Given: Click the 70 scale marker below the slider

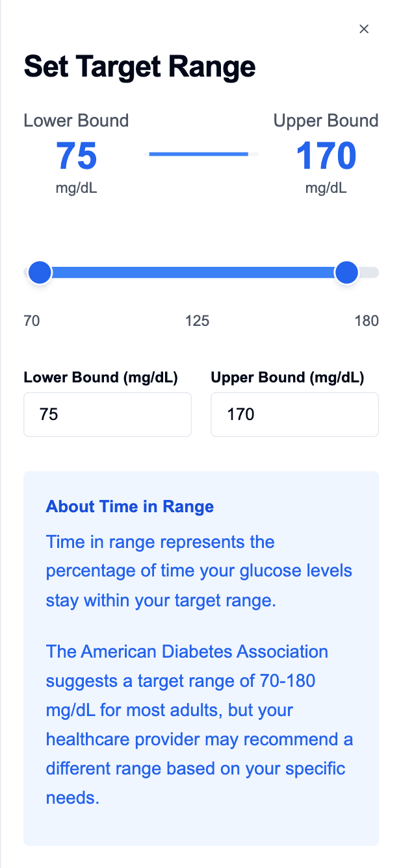Looking at the screenshot, I should (x=31, y=321).
